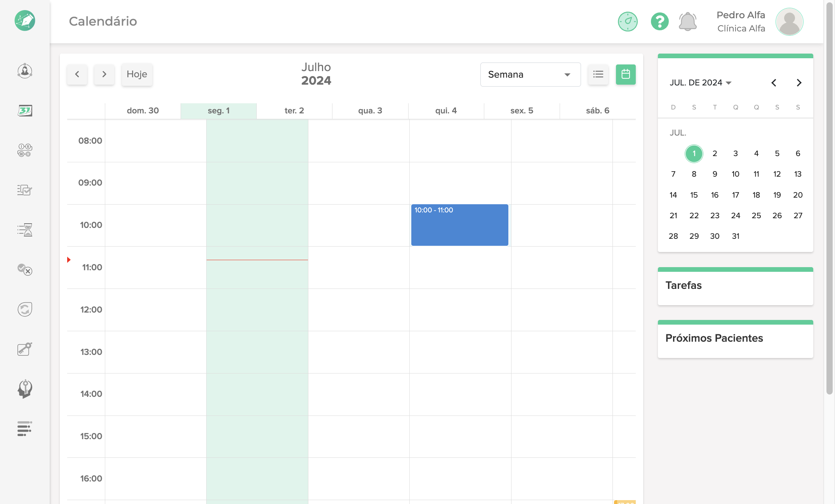Image resolution: width=835 pixels, height=504 pixels.
Task: Select the sex. 5 column header
Action: coord(522,111)
